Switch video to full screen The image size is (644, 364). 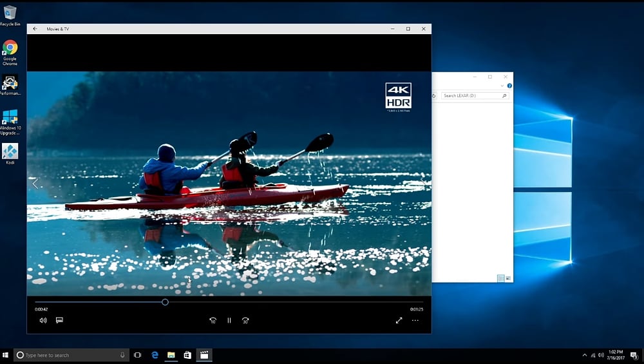(399, 320)
